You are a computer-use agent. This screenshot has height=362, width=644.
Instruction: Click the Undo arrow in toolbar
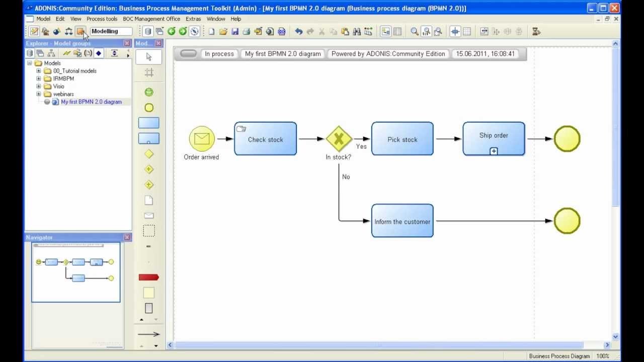[298, 32]
